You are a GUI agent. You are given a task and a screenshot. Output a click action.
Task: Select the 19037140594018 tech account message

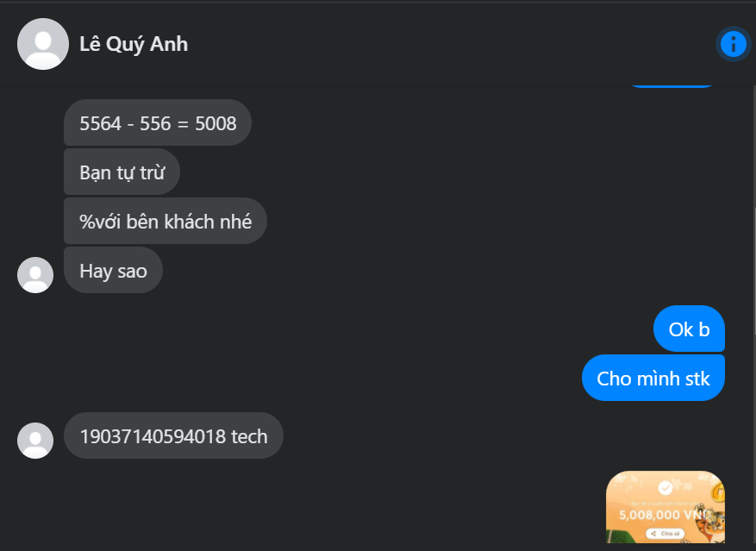pos(173,435)
